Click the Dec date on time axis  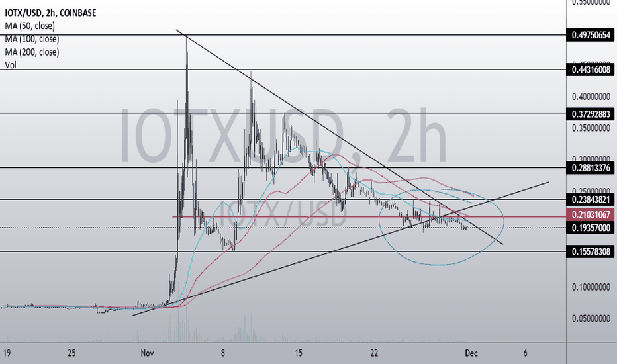click(x=471, y=353)
